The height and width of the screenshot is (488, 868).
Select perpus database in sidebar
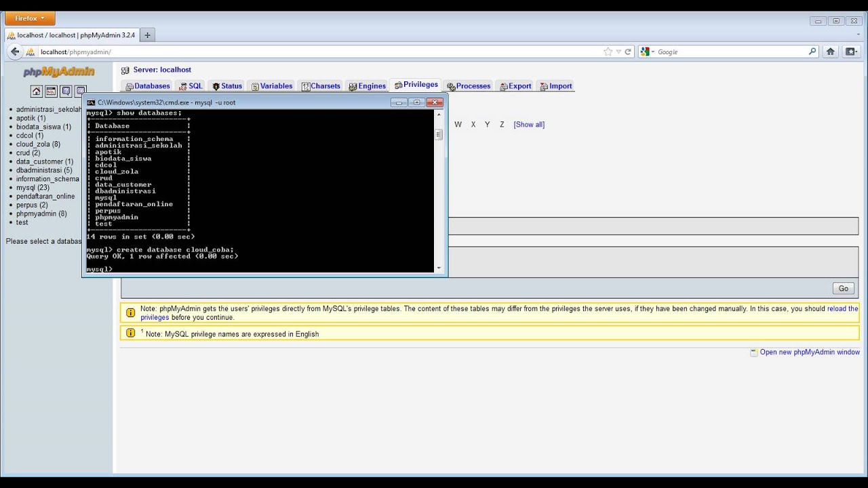coord(32,205)
